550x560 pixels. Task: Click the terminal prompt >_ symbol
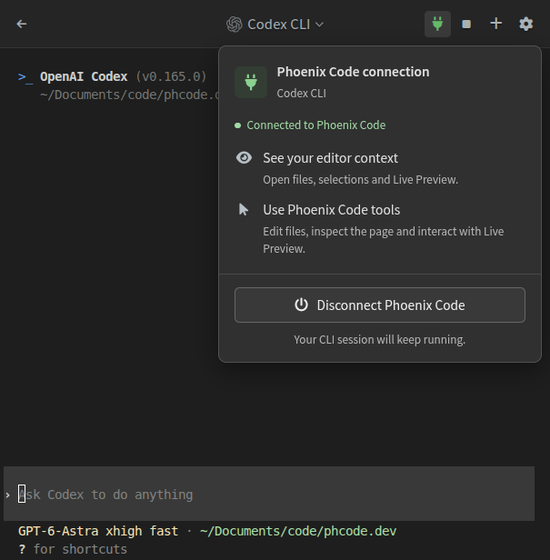(25, 77)
